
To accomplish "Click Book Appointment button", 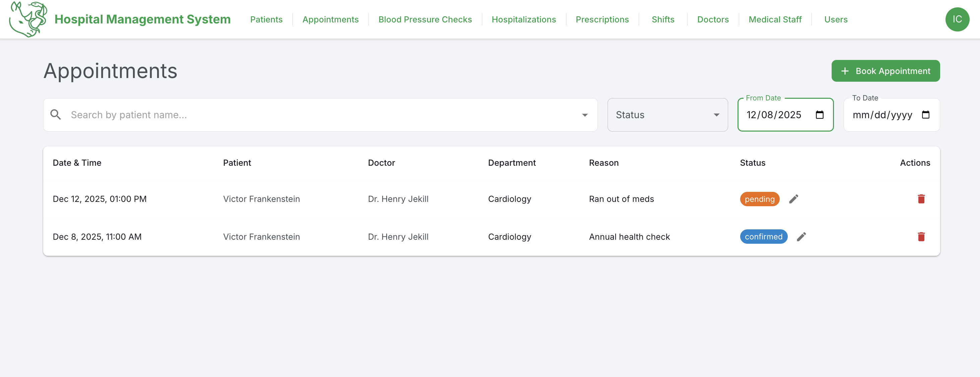I will pos(885,71).
